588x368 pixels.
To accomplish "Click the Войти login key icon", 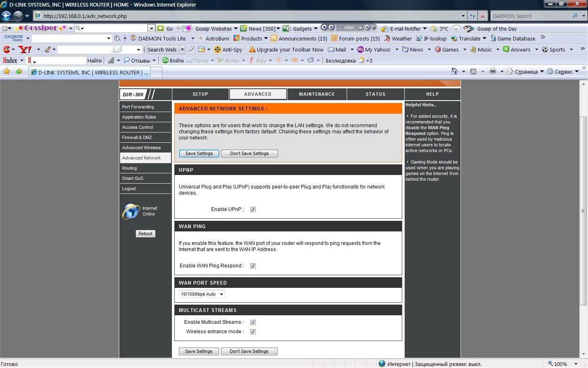I will click(x=165, y=61).
